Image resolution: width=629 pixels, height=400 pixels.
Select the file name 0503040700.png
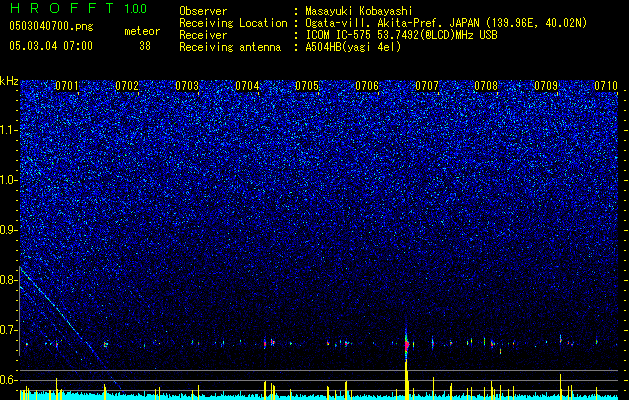point(51,27)
